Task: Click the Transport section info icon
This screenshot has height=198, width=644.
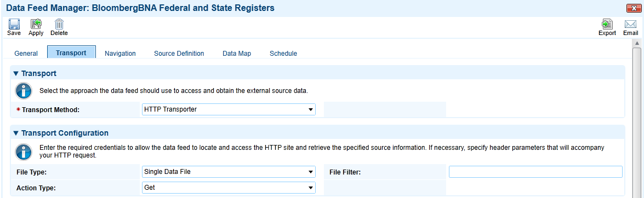Action: pos(24,90)
